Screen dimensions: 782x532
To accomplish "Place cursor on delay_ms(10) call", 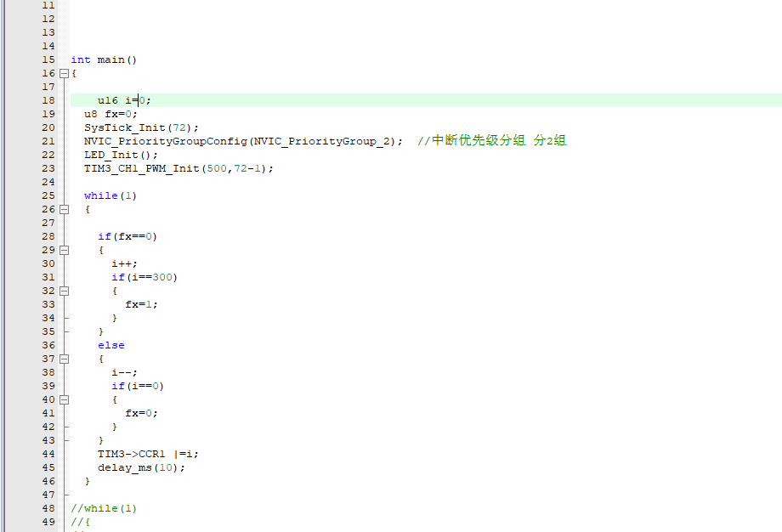I will [x=140, y=467].
